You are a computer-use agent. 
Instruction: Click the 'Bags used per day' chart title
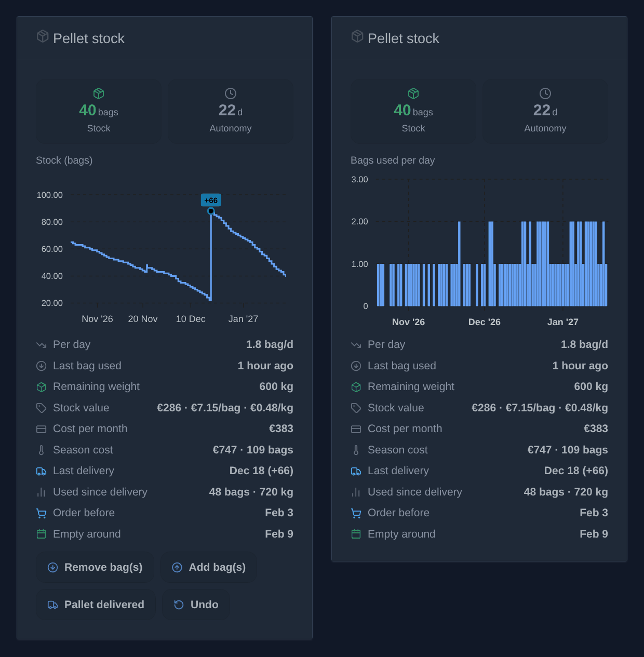[x=393, y=160]
